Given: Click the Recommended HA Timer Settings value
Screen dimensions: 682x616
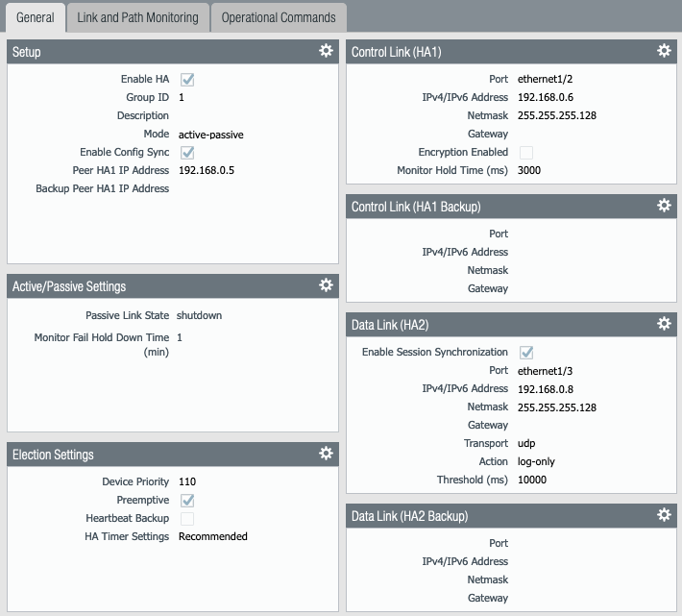Looking at the screenshot, I should coord(212,536).
